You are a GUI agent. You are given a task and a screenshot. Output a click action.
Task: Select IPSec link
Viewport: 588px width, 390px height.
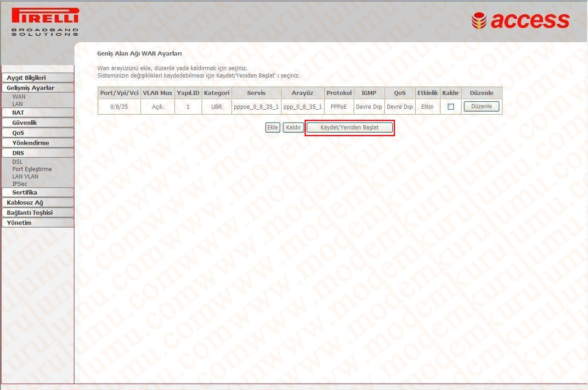[x=20, y=184]
